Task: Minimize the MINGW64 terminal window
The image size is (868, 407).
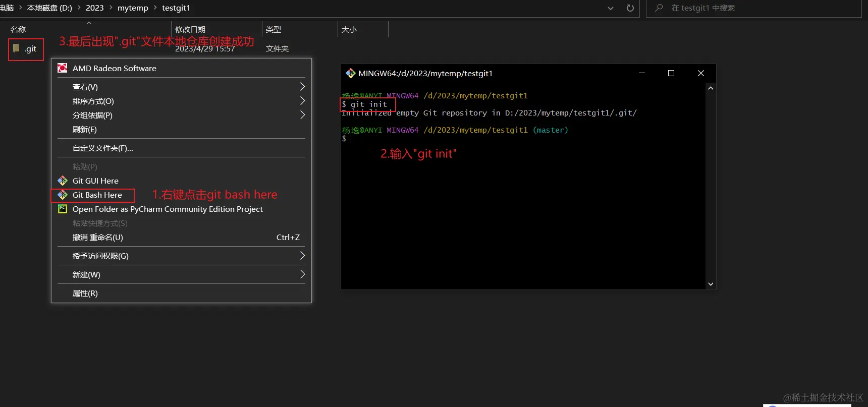Action: 642,73
